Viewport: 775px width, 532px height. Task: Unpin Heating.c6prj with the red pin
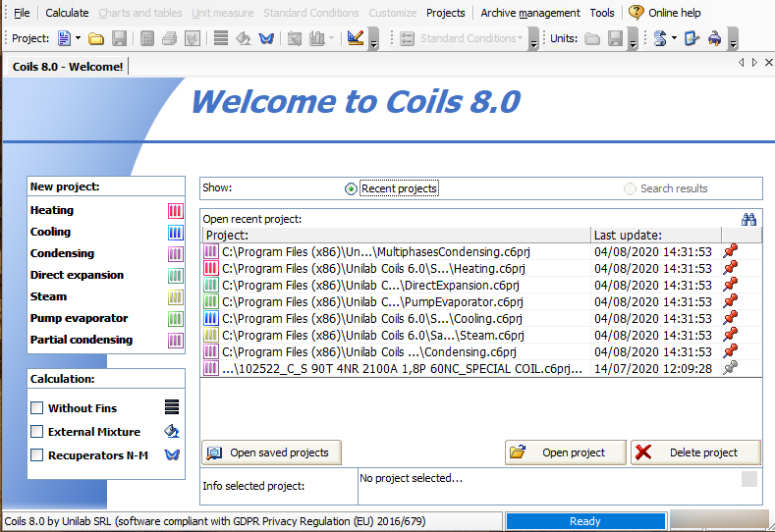pyautogui.click(x=731, y=268)
